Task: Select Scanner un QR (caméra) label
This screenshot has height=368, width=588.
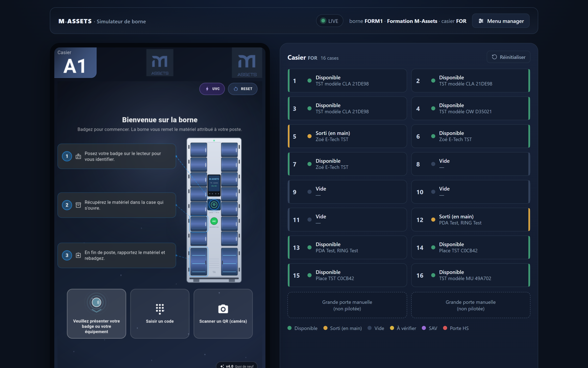Action: pos(223,321)
